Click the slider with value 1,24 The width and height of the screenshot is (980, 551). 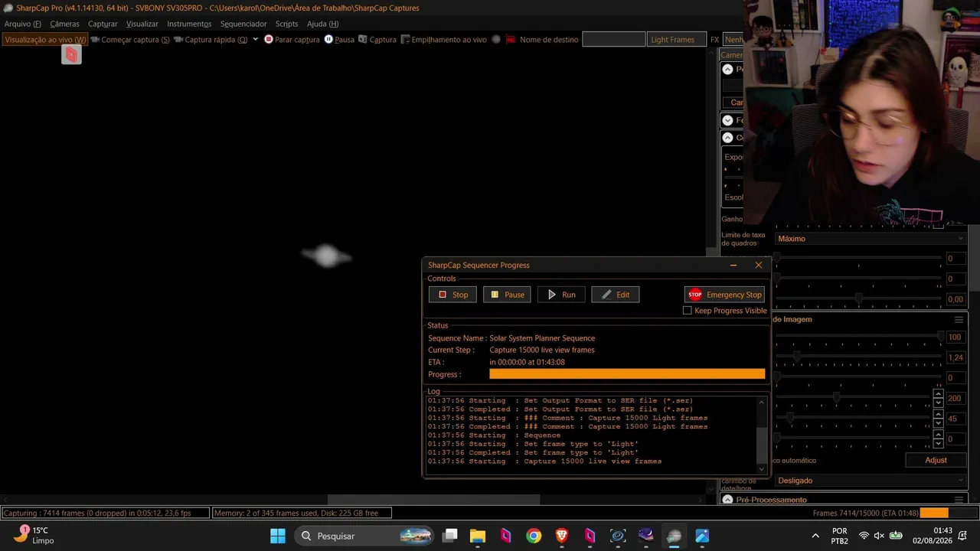[x=858, y=357]
